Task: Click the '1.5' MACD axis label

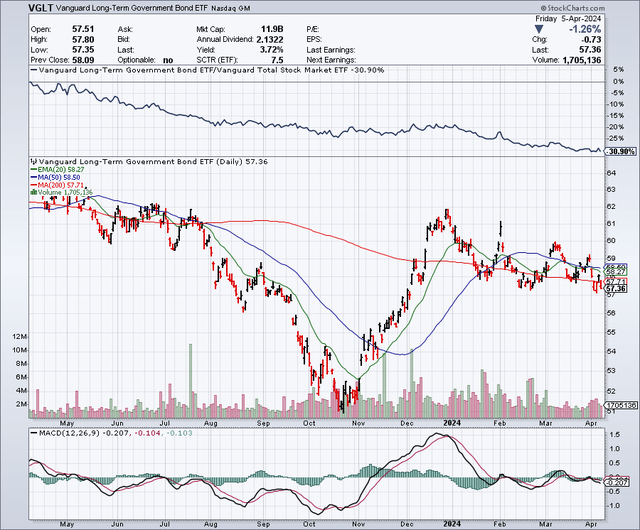Action: pos(615,435)
